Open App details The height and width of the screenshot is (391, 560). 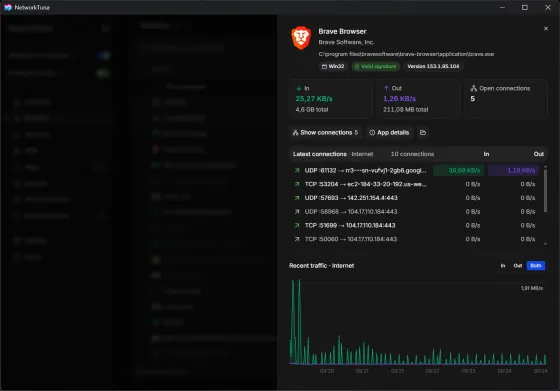389,132
